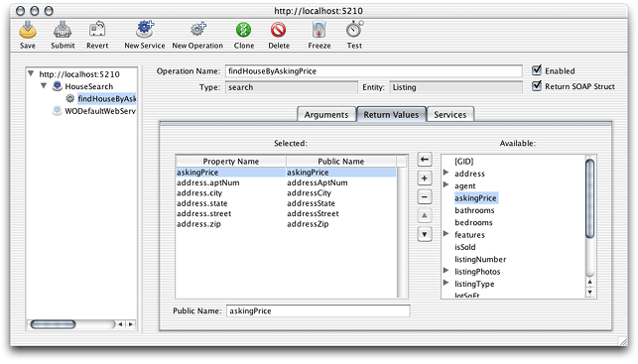Toggle the Enabled checkbox
Viewport: 638px width, 364px height.
tap(537, 70)
